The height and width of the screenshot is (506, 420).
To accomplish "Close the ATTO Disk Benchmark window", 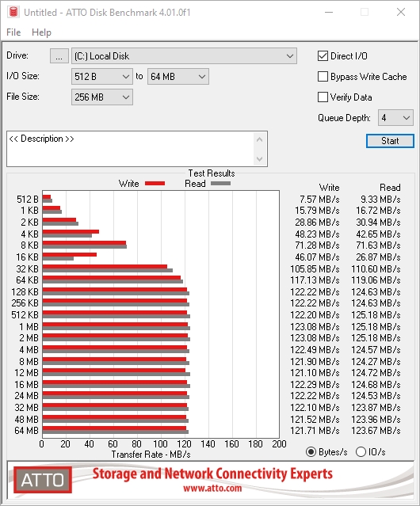I will point(401,12).
